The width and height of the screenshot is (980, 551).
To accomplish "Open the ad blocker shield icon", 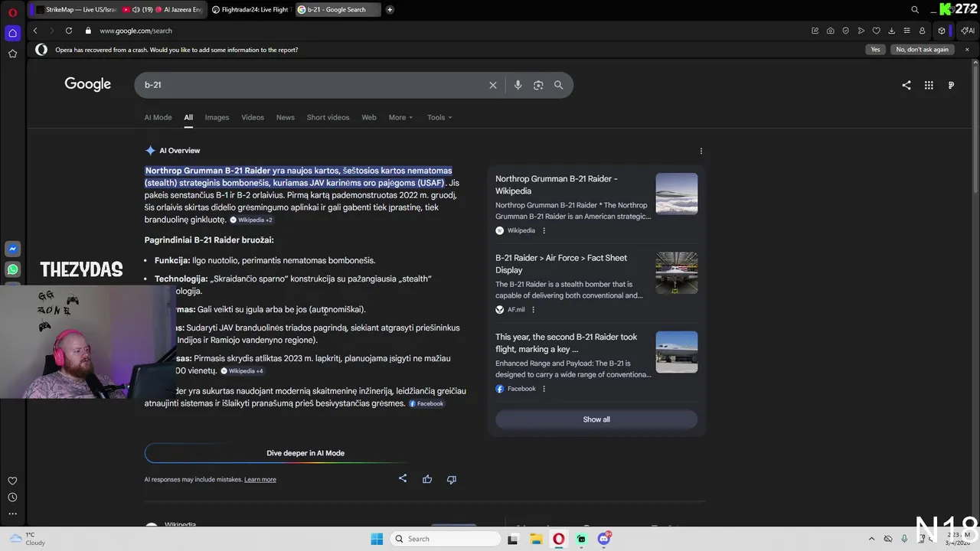I will coord(846,31).
